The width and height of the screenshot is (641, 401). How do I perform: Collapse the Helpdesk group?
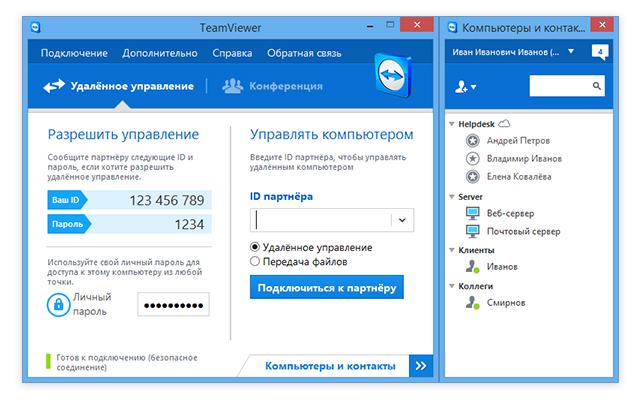tap(452, 124)
